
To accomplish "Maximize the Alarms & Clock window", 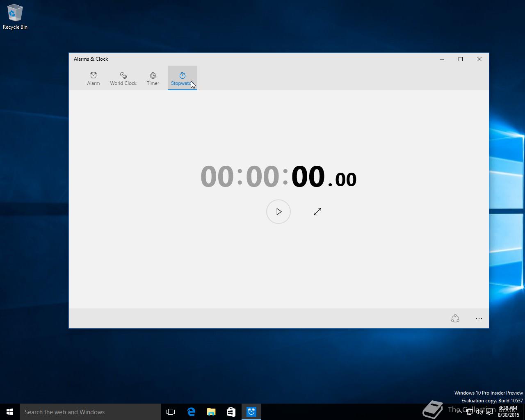I will point(461,59).
